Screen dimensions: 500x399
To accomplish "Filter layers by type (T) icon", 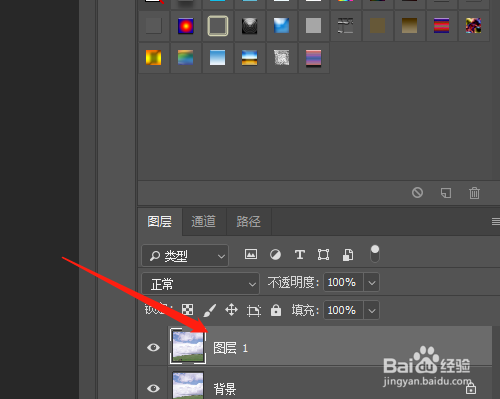I will click(x=300, y=255).
